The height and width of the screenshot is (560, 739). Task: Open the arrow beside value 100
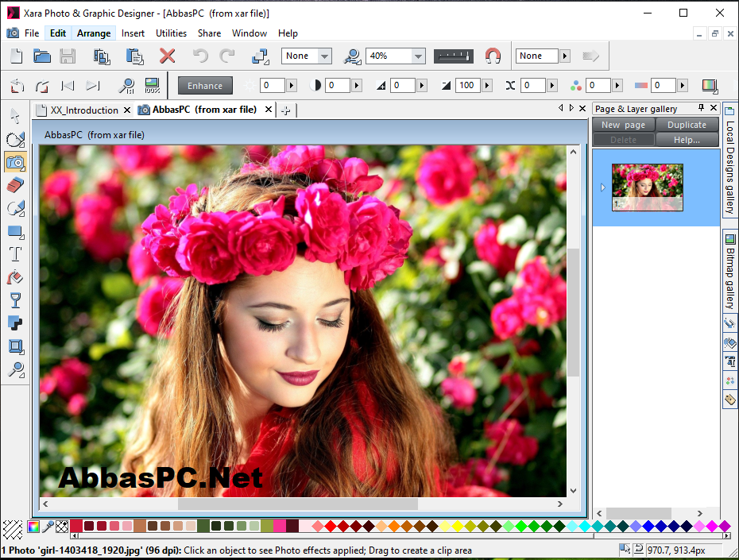[x=487, y=85]
